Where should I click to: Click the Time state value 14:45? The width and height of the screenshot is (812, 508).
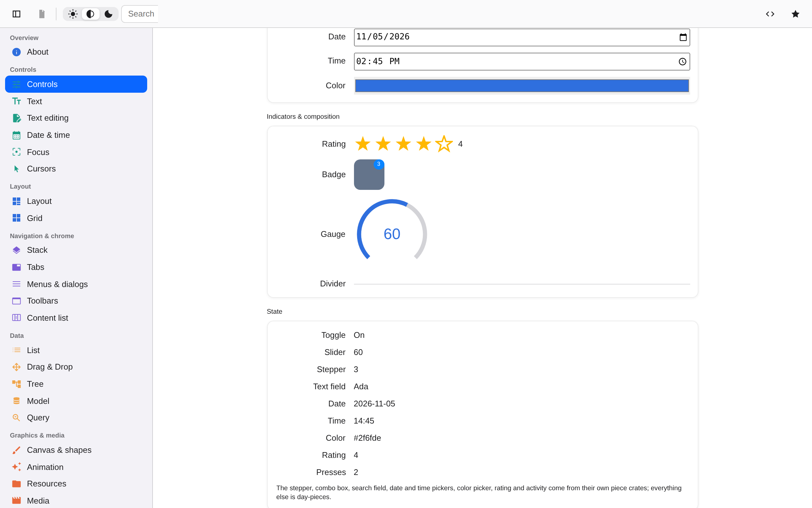pyautogui.click(x=364, y=421)
